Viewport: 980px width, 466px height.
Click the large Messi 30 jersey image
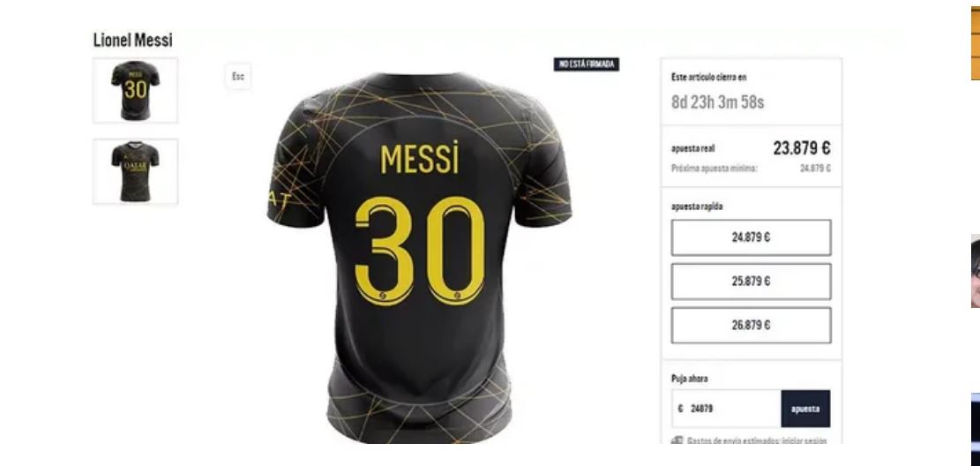[419, 257]
